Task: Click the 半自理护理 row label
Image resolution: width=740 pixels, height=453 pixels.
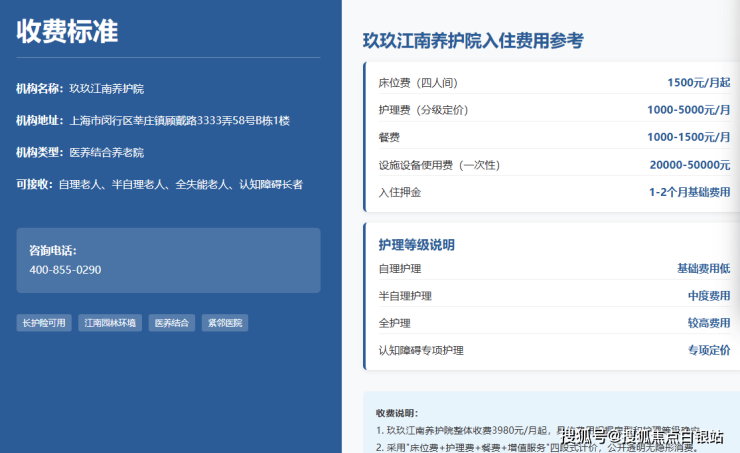Action: click(x=405, y=296)
